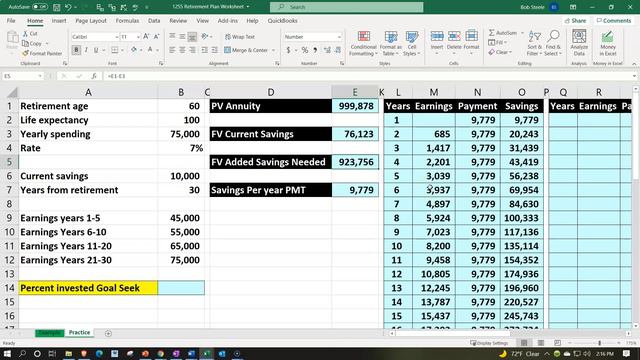Click the Comments button
Screen dimensions: 640x360
coord(613,20)
